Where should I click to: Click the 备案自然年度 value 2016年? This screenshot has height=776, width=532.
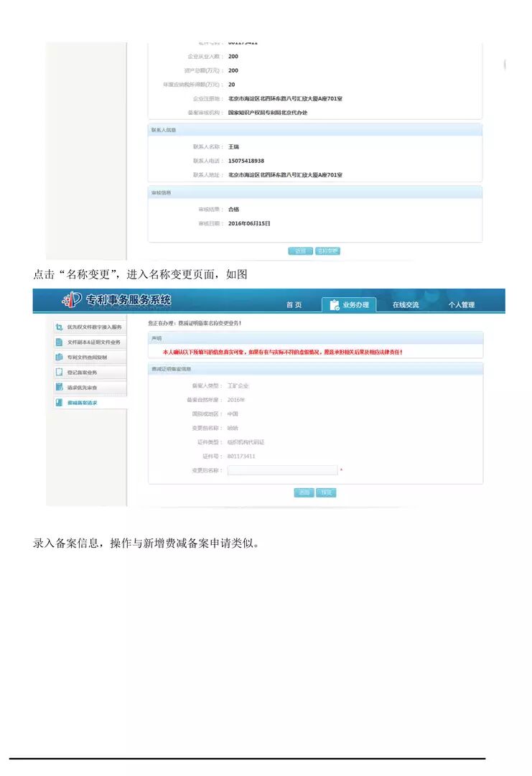coord(236,400)
